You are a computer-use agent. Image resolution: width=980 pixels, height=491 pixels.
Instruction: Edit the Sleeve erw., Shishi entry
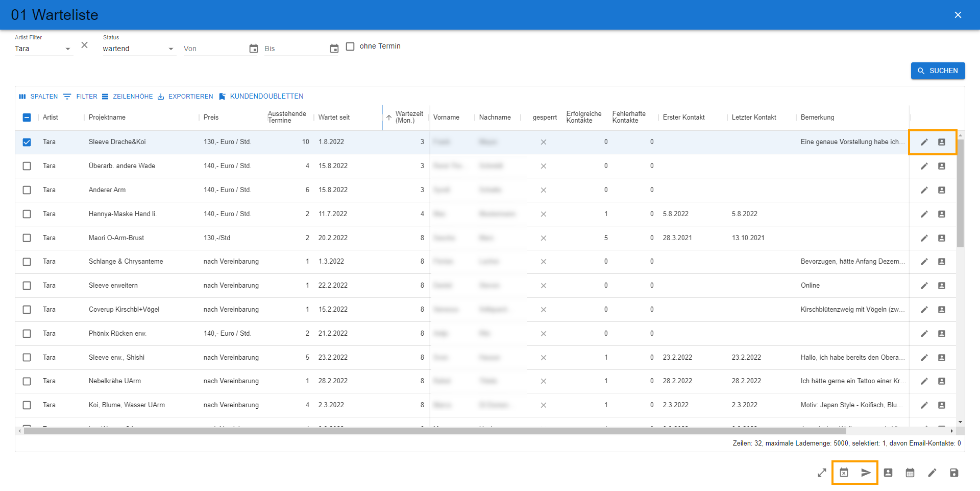[x=924, y=358]
